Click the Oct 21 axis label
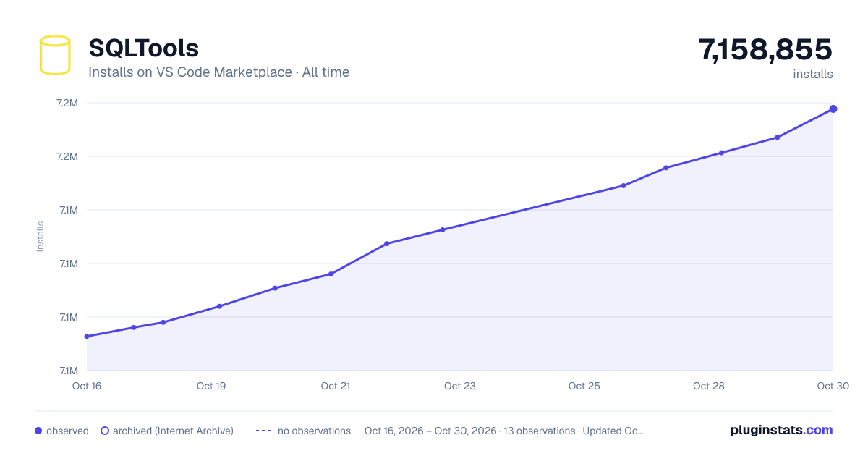Screen dimensions: 868x456 (x=336, y=386)
